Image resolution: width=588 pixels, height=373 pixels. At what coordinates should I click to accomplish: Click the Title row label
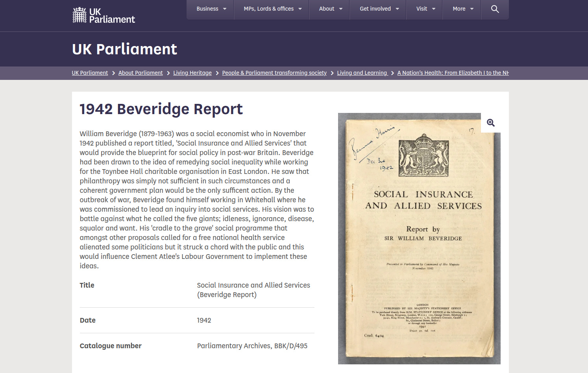(87, 285)
